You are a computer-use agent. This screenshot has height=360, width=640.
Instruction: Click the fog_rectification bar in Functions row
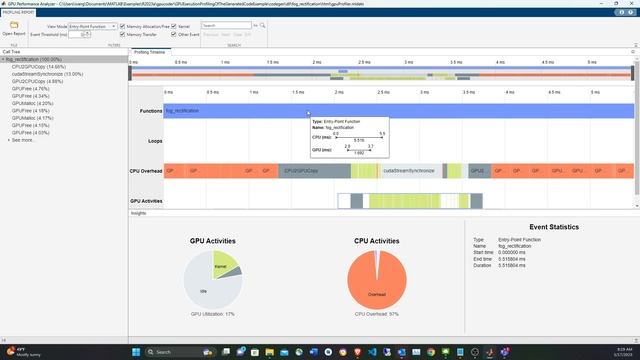coord(399,111)
